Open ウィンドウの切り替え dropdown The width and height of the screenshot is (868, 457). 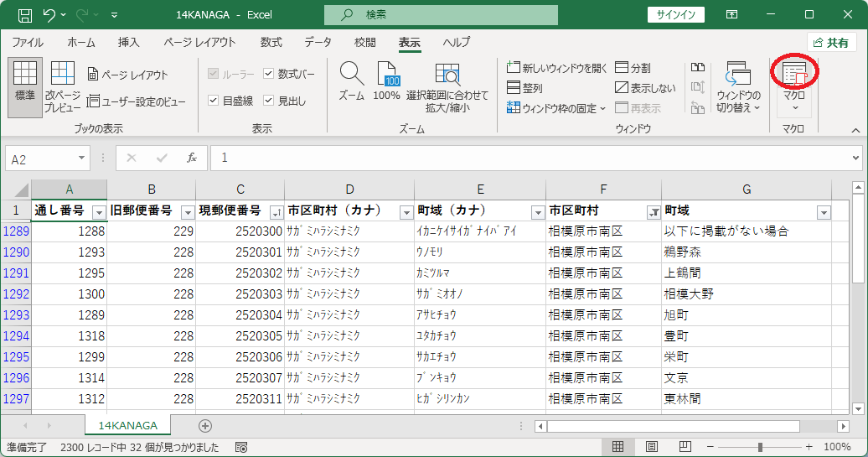point(738,87)
